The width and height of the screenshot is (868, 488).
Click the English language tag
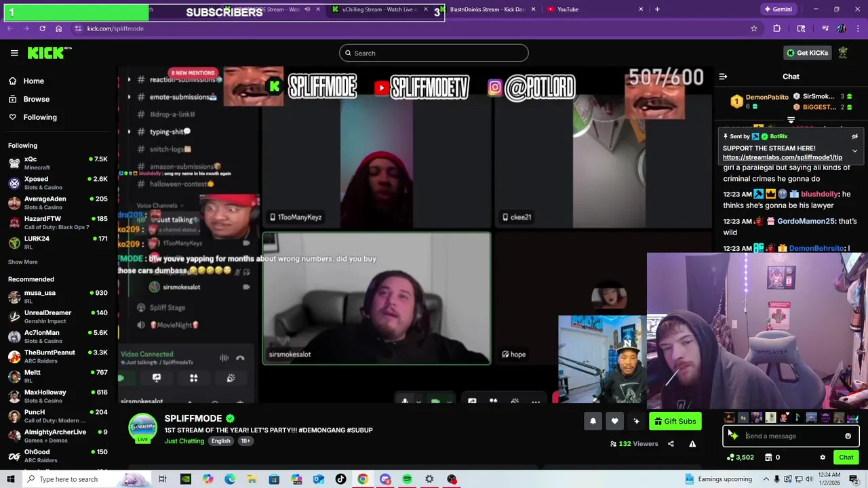coord(220,441)
